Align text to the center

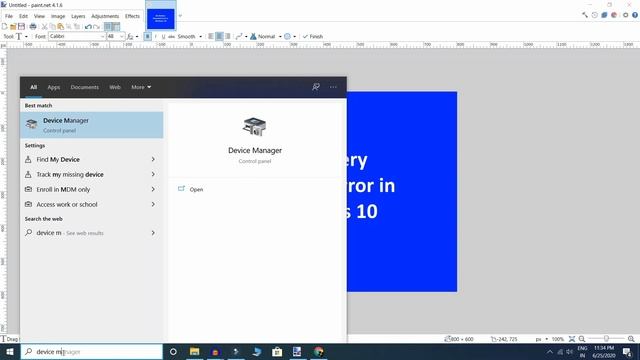click(219, 36)
